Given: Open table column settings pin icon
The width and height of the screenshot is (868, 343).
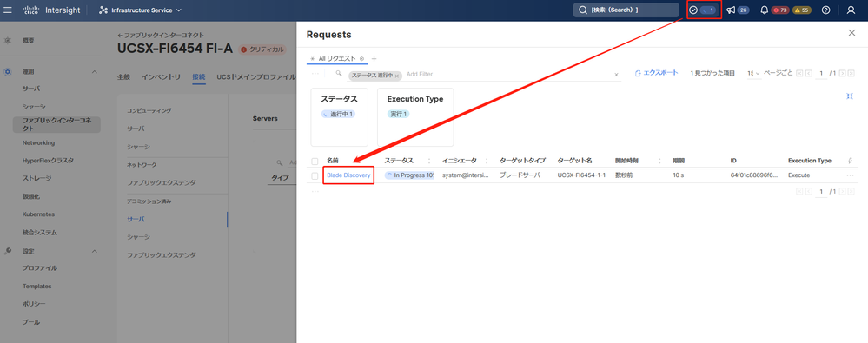Looking at the screenshot, I should pyautogui.click(x=851, y=161).
